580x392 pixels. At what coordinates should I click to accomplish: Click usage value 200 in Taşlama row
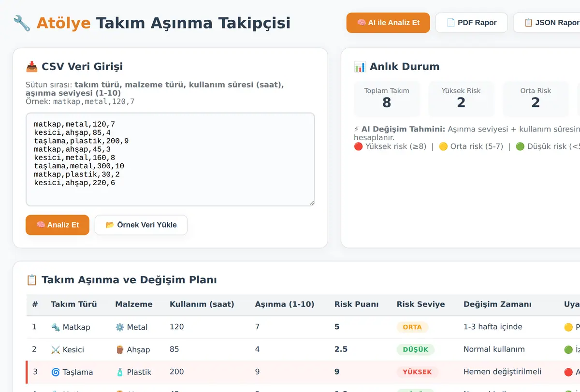pyautogui.click(x=177, y=372)
